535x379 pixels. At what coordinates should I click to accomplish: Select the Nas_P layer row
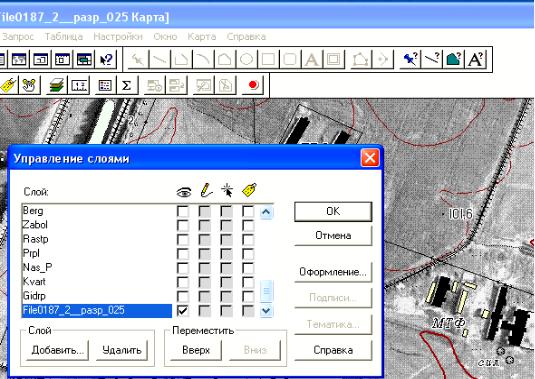point(97,268)
